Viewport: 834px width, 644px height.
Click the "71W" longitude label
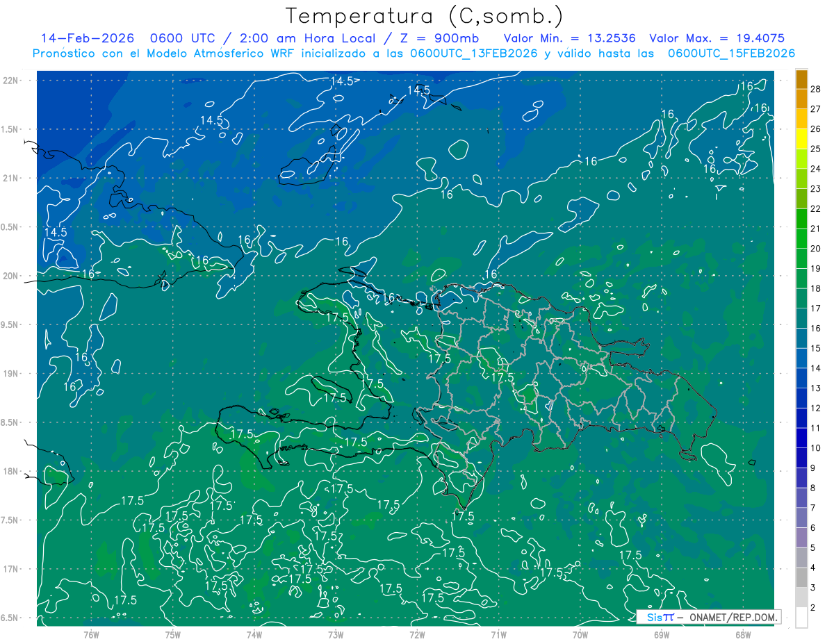pos(498,634)
